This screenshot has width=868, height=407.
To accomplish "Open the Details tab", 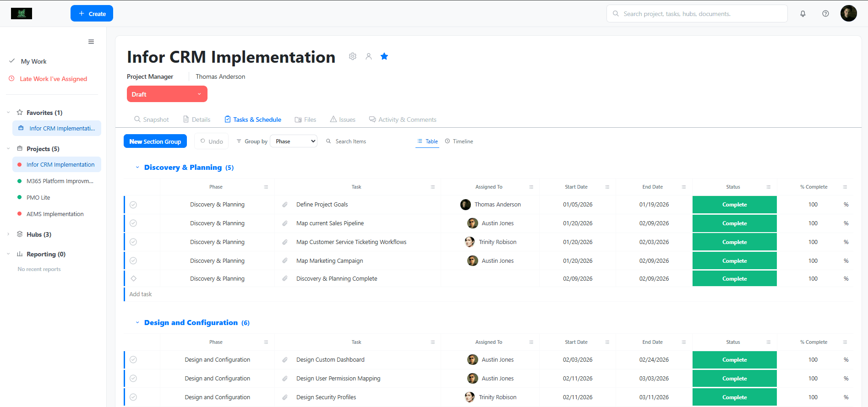I will (197, 119).
